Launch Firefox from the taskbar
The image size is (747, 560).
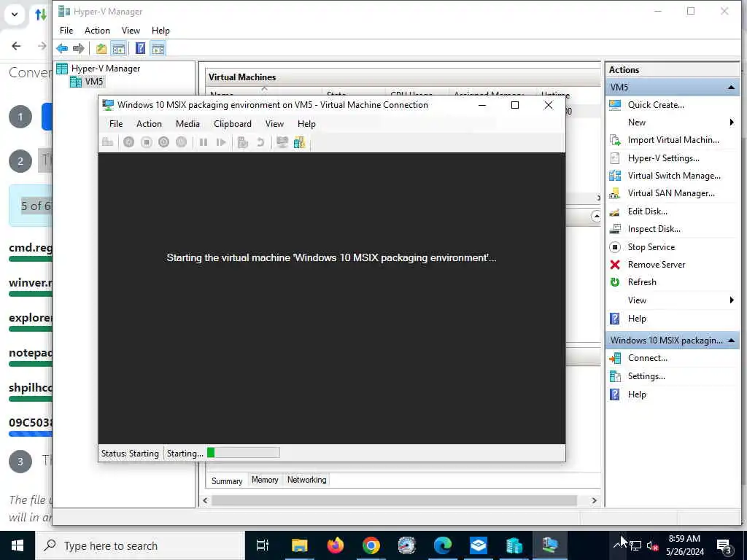[x=336, y=545]
